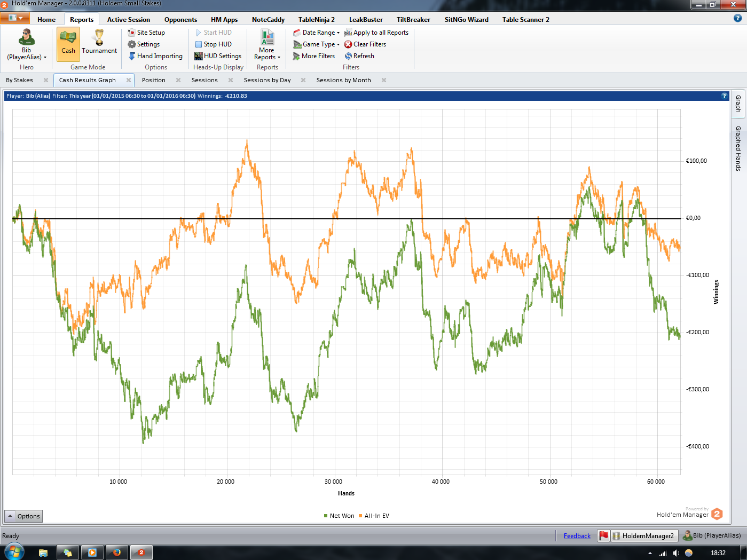The height and width of the screenshot is (560, 747).
Task: Click Stop HUD
Action: pos(213,44)
